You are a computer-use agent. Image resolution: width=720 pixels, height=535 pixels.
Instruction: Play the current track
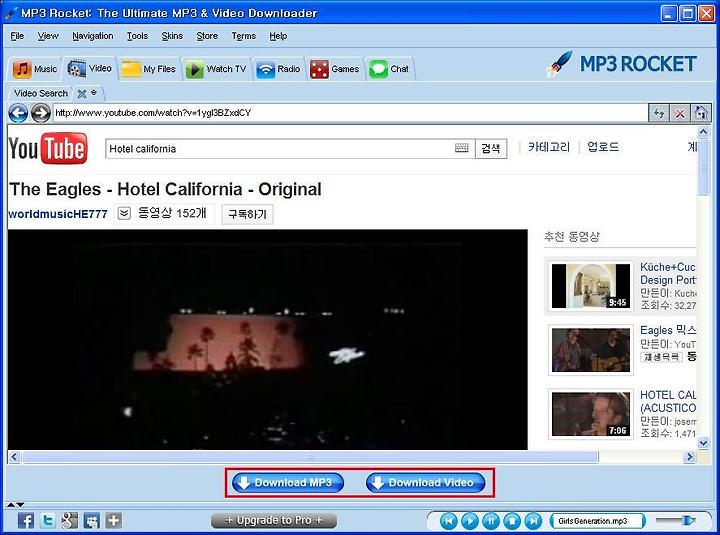[x=470, y=521]
